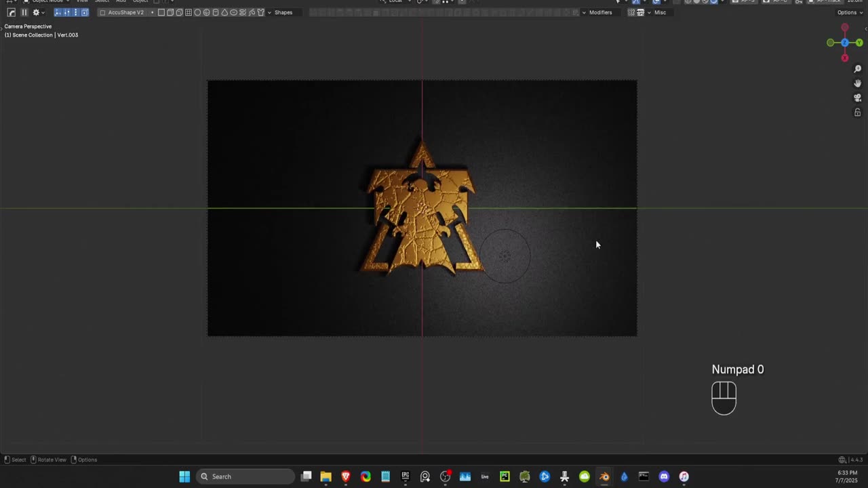The image size is (868, 488).
Task: Select the circle shape icon
Action: point(197,12)
